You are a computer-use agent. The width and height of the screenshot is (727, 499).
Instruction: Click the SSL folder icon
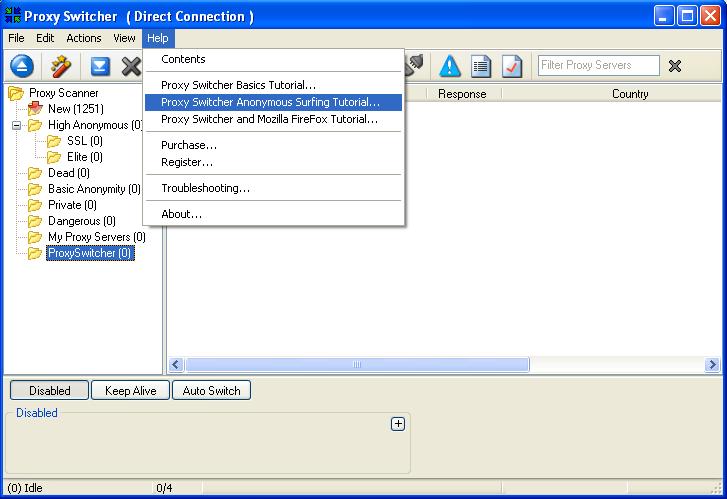point(54,141)
